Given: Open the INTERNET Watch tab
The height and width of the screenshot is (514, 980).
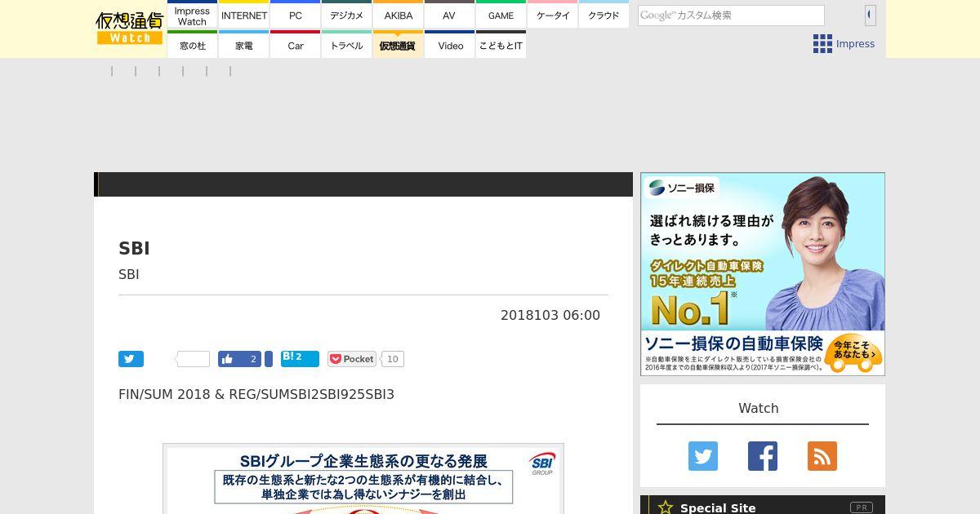Looking at the screenshot, I should coord(244,16).
